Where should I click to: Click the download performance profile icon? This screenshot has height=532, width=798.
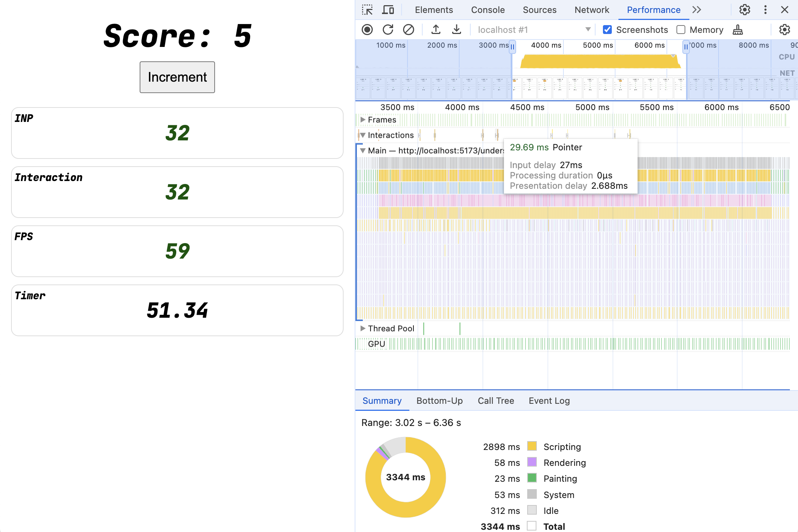(x=456, y=29)
